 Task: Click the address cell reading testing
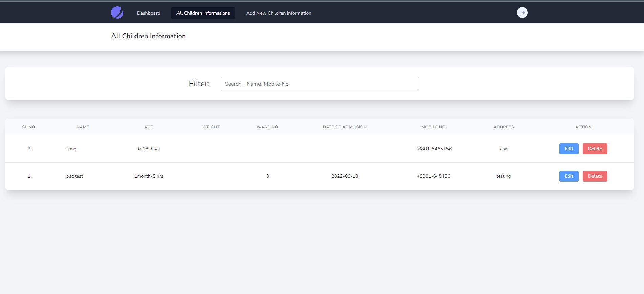pos(503,176)
